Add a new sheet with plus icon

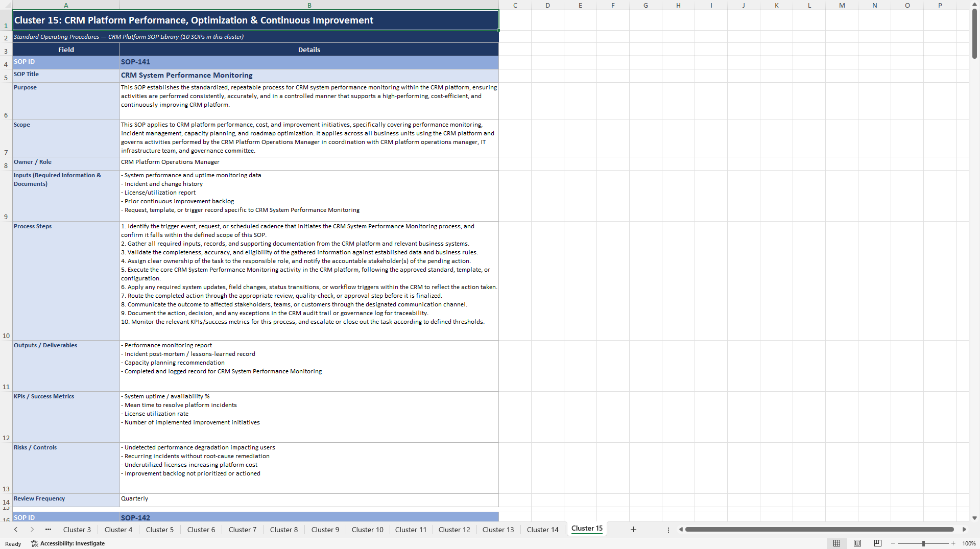tap(633, 530)
